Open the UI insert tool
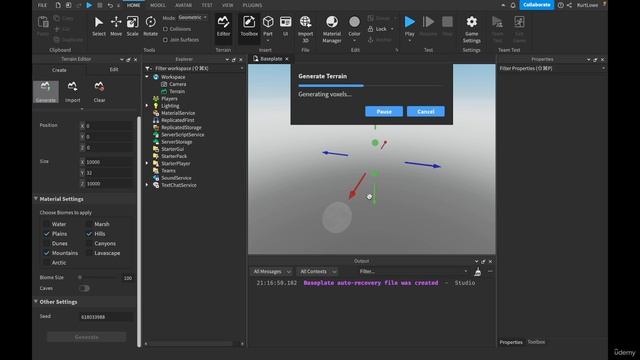Viewport: 640px width, 360px height. click(x=285, y=27)
